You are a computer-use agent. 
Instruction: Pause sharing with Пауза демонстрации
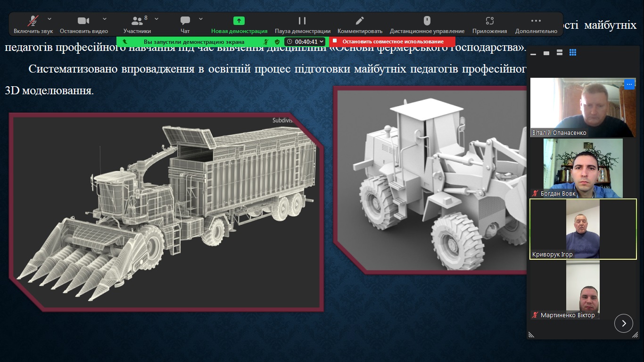[302, 25]
